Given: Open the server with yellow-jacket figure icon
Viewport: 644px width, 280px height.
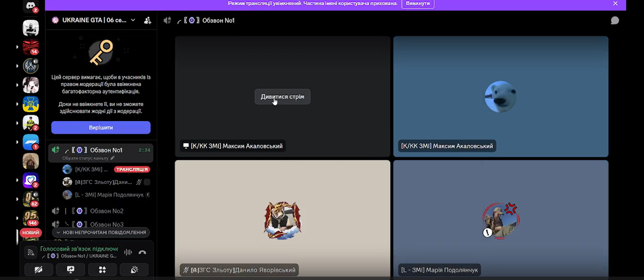Looking at the screenshot, I should tap(31, 123).
